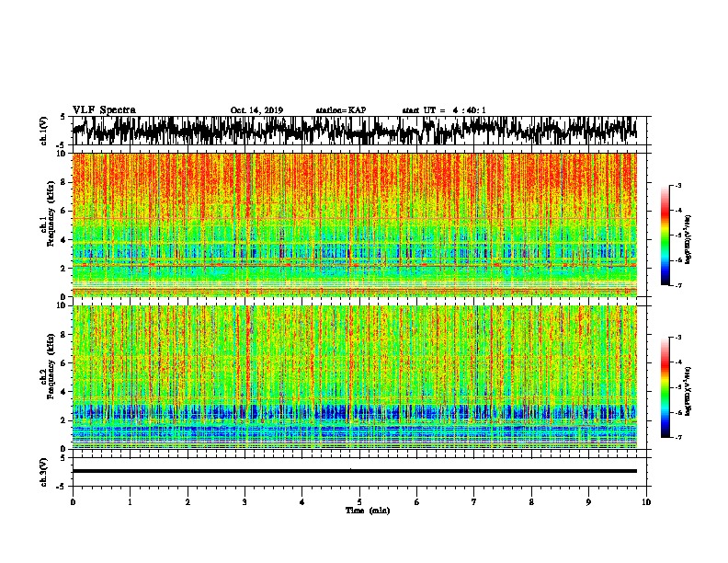This screenshot has height=563, width=728.
Task: Click the 'VLF Spectra' plot title
Action: pyautogui.click(x=104, y=110)
